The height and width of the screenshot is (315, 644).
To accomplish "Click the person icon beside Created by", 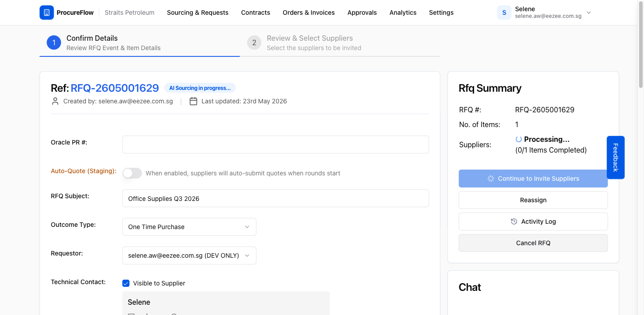I will click(x=55, y=101).
